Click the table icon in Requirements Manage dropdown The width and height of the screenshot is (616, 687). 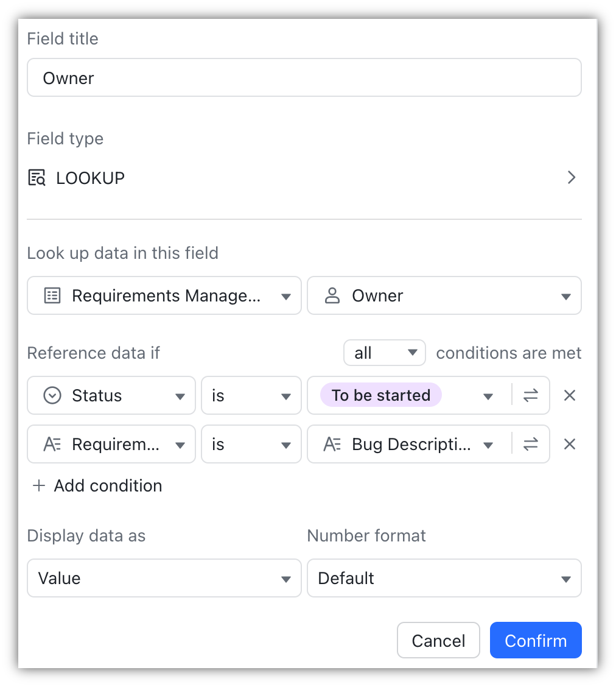(x=52, y=296)
